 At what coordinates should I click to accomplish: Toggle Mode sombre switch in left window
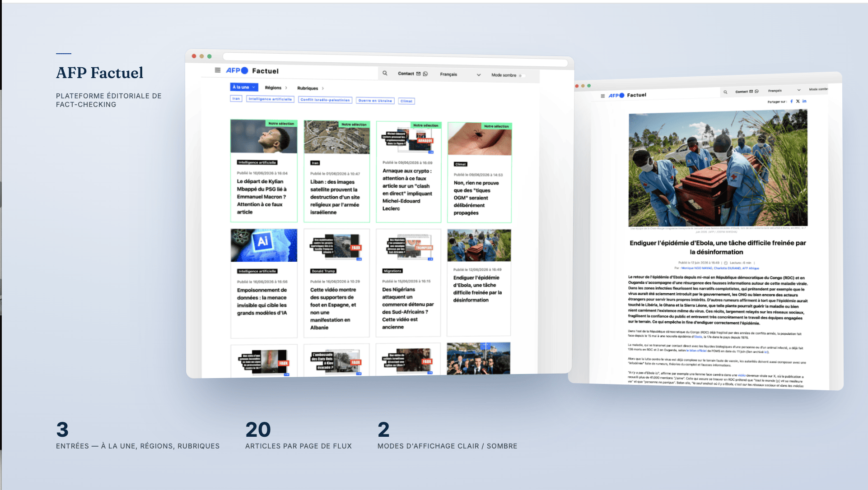[x=522, y=76]
